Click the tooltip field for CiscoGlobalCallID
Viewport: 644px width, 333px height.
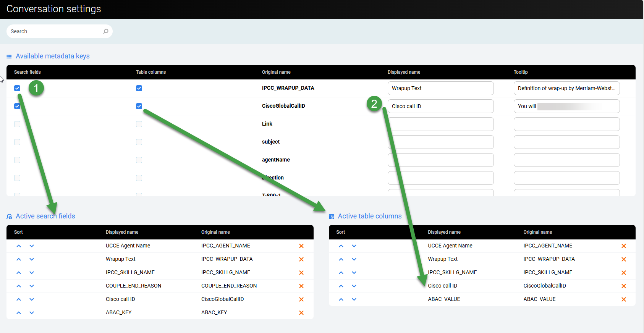click(566, 106)
